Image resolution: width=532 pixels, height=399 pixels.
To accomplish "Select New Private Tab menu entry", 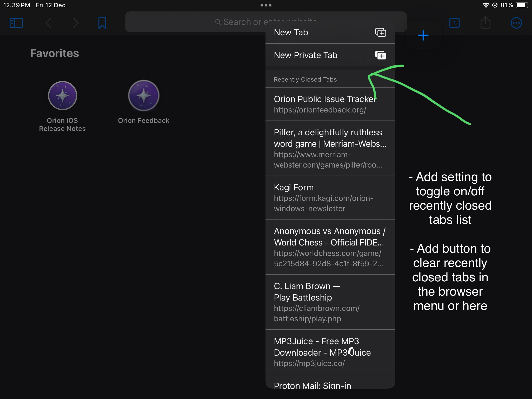I will tap(305, 55).
